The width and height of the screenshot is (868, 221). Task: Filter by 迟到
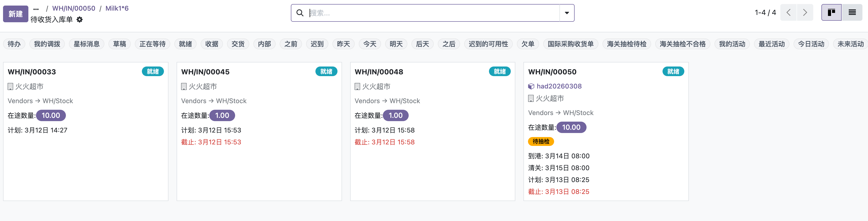(317, 44)
